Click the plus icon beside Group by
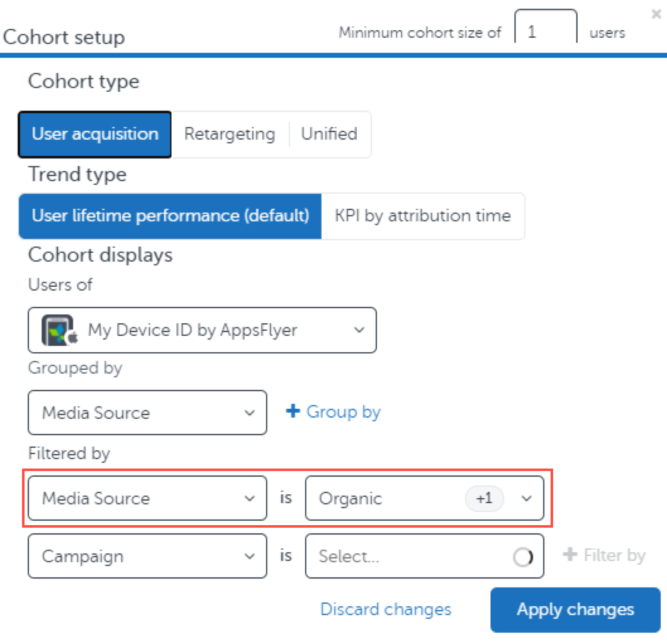The height and width of the screenshot is (644, 667). (x=293, y=411)
